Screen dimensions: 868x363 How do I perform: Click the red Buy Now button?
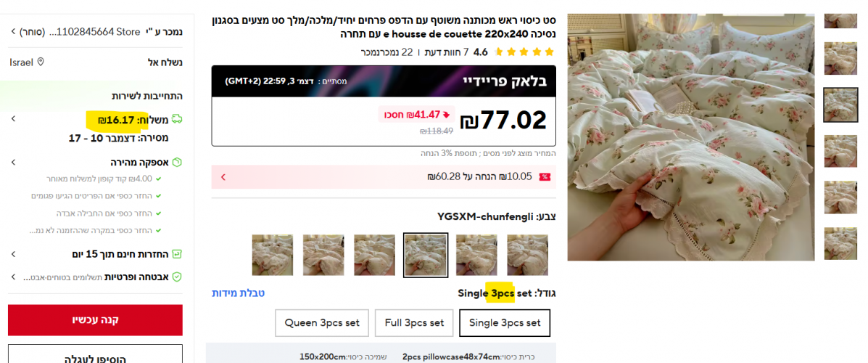point(95,319)
